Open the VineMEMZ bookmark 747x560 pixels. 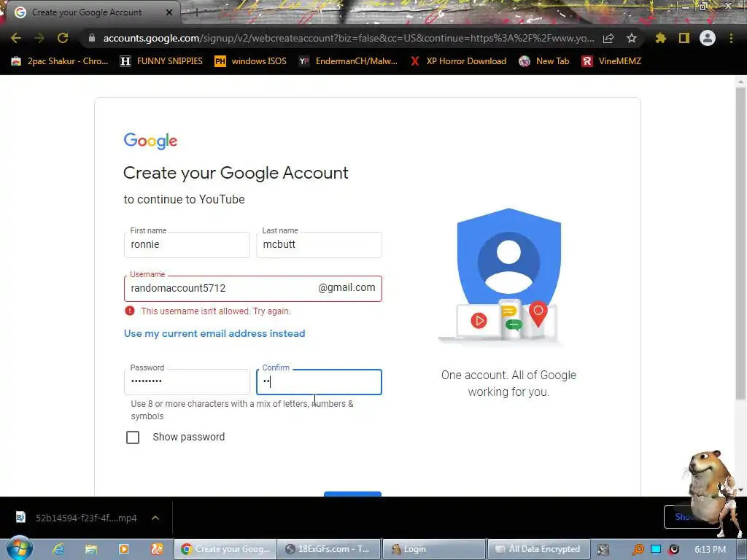pyautogui.click(x=611, y=61)
